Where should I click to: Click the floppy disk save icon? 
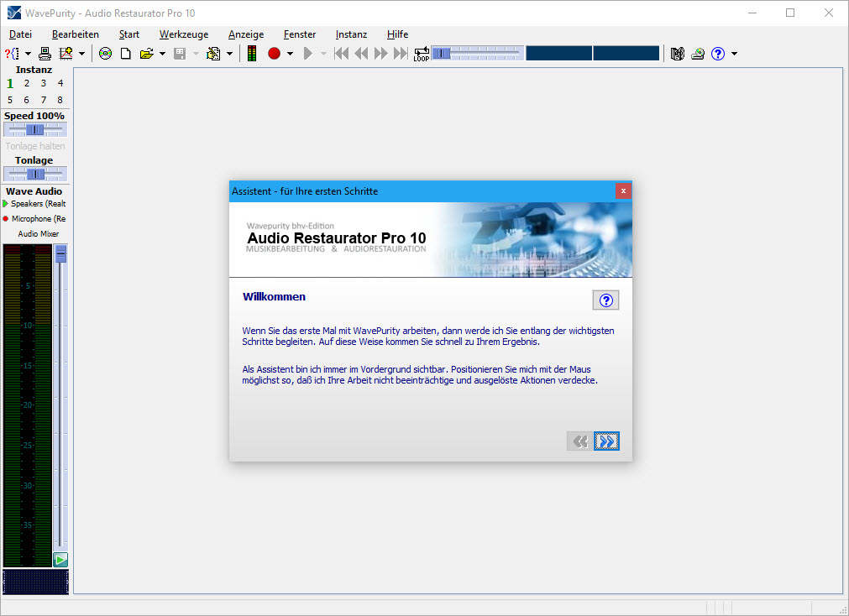coord(180,54)
